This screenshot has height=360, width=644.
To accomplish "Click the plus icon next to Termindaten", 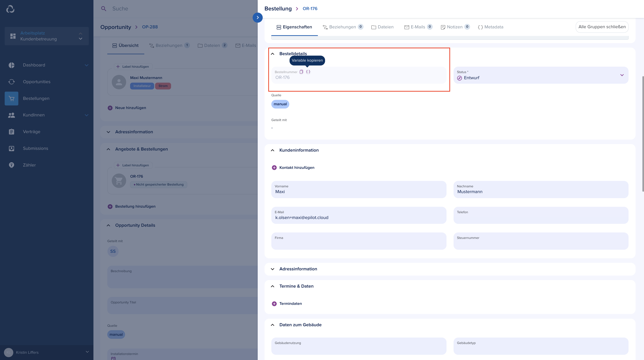I will tap(274, 303).
